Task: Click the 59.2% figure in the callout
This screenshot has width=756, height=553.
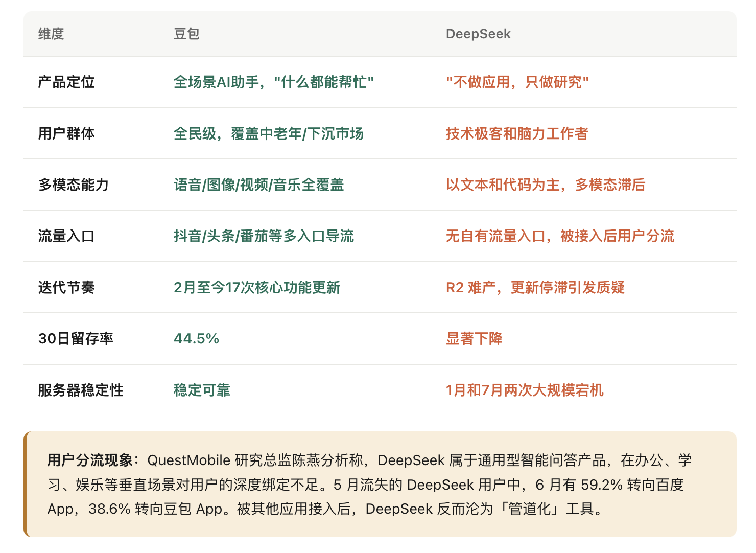Action: (x=602, y=485)
